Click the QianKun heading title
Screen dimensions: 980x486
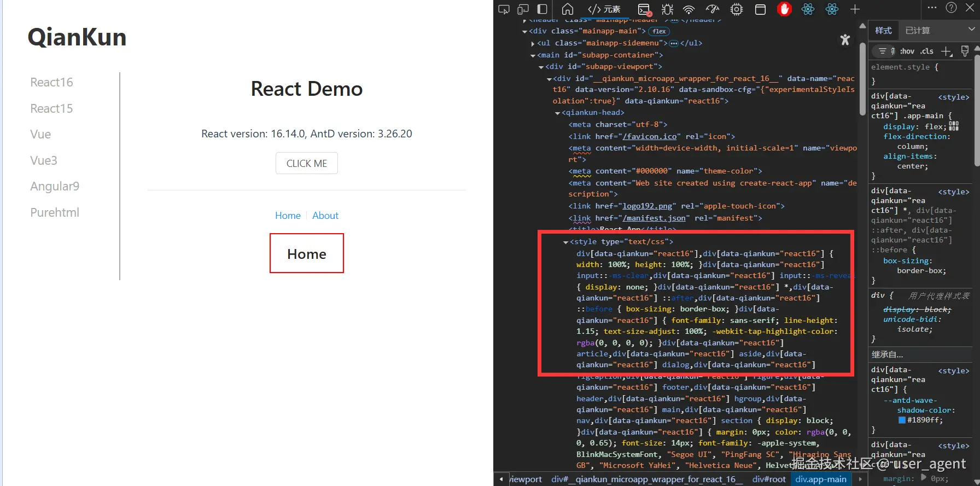[x=77, y=37]
